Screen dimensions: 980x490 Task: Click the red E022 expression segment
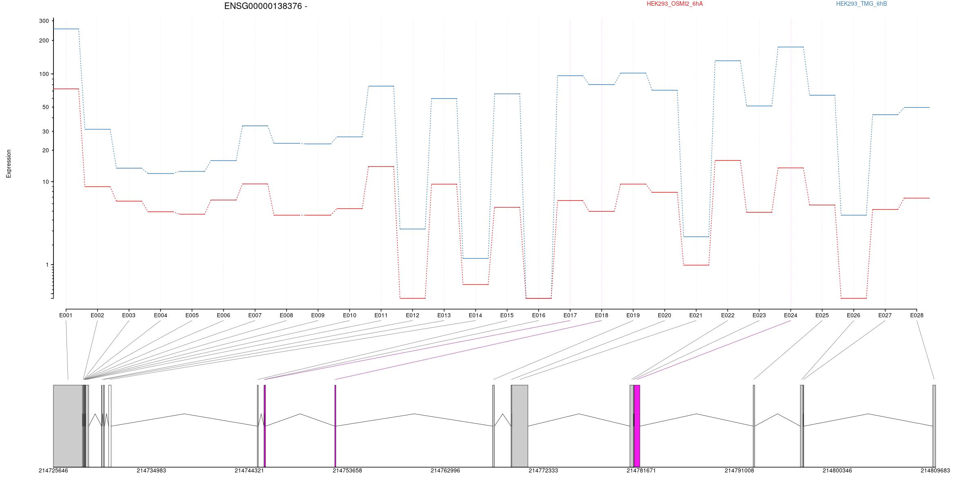tap(728, 160)
